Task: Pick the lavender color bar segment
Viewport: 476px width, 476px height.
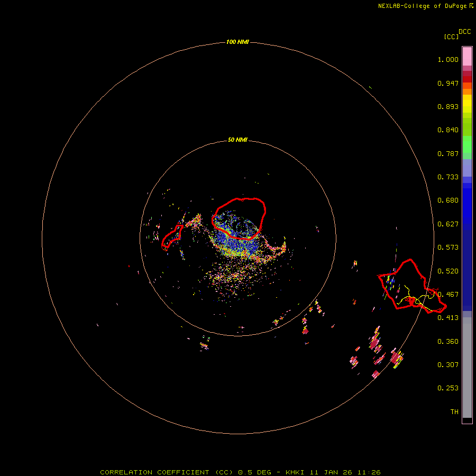Action: (x=467, y=168)
